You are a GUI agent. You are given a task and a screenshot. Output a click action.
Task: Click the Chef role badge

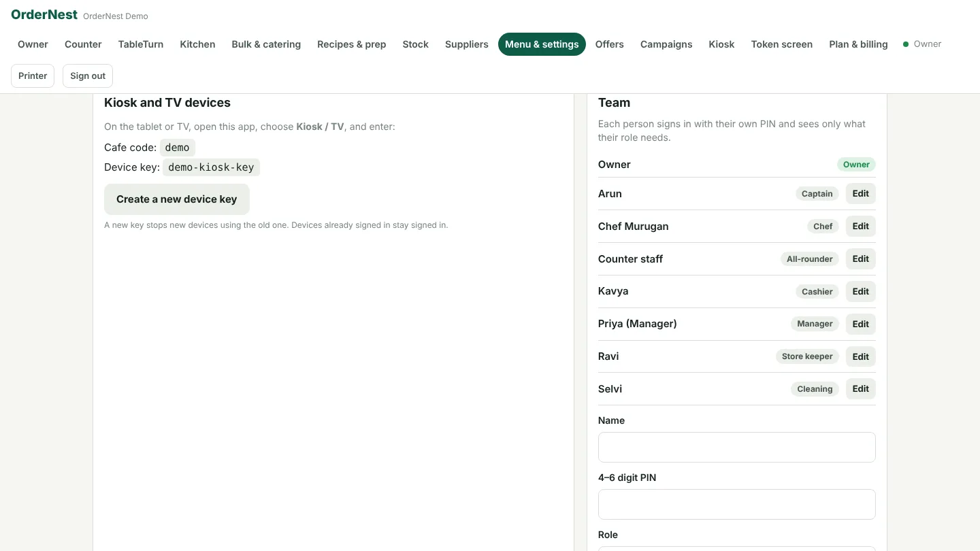pyautogui.click(x=823, y=227)
